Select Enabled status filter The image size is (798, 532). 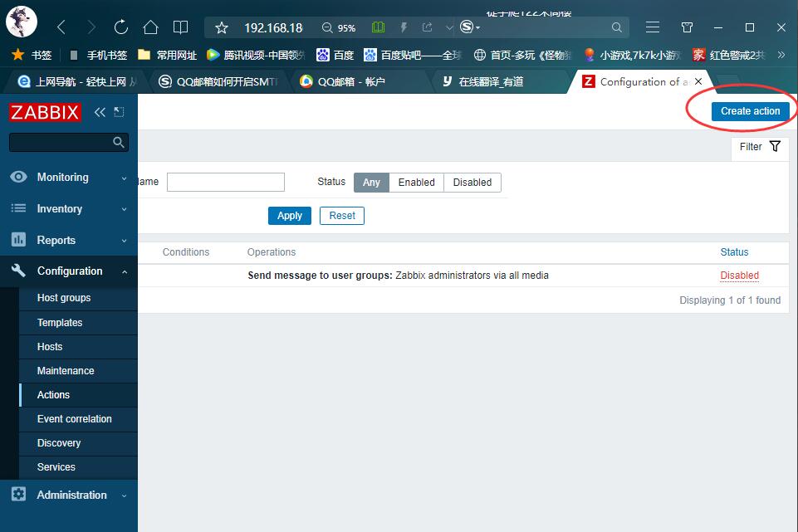point(416,183)
